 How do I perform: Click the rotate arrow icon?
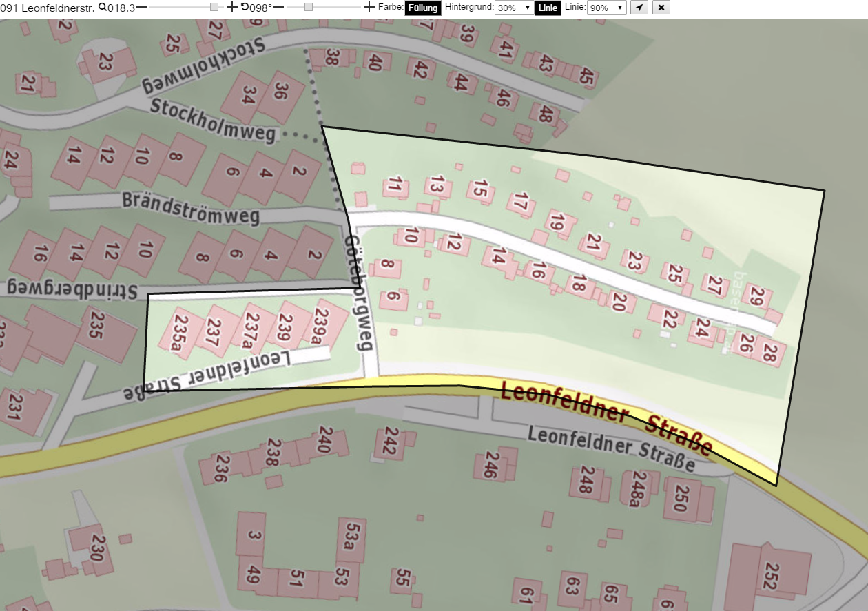[x=245, y=7]
